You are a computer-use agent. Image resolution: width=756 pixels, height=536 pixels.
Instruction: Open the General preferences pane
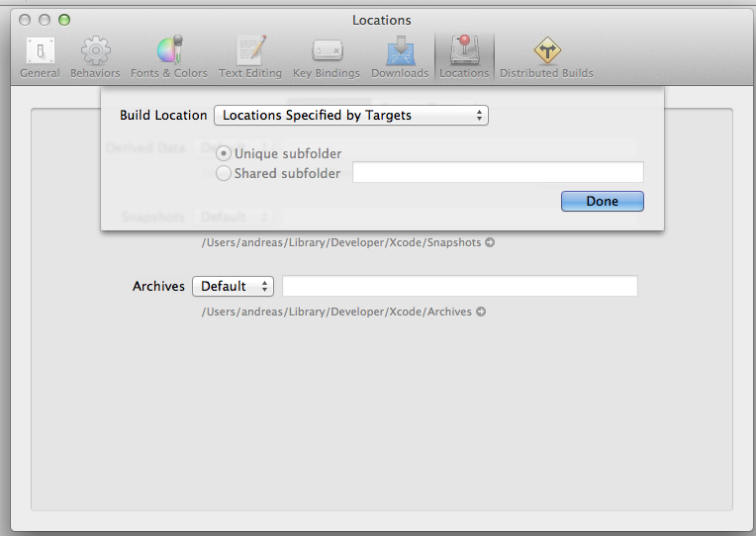40,57
